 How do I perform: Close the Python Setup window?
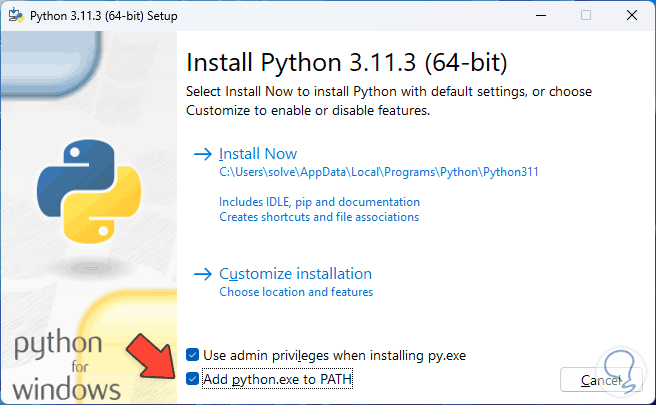click(x=631, y=15)
